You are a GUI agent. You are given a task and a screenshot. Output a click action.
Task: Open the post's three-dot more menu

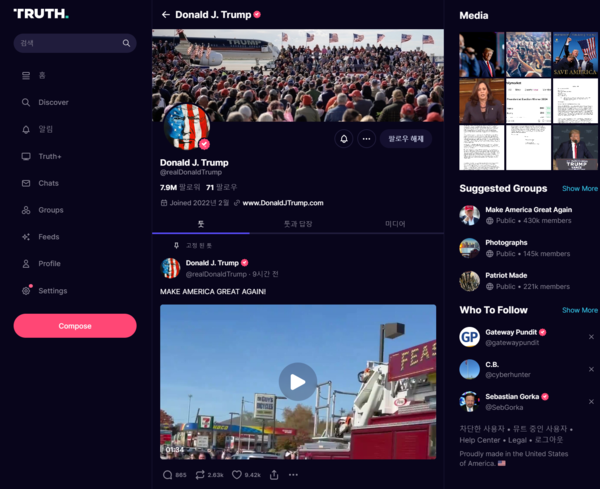coord(293,475)
